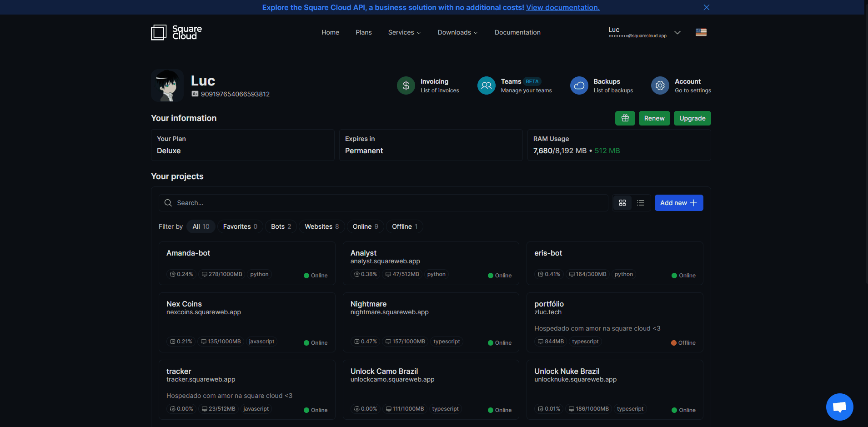The height and width of the screenshot is (427, 868).
Task: Open the portfólio project
Action: pos(615,322)
